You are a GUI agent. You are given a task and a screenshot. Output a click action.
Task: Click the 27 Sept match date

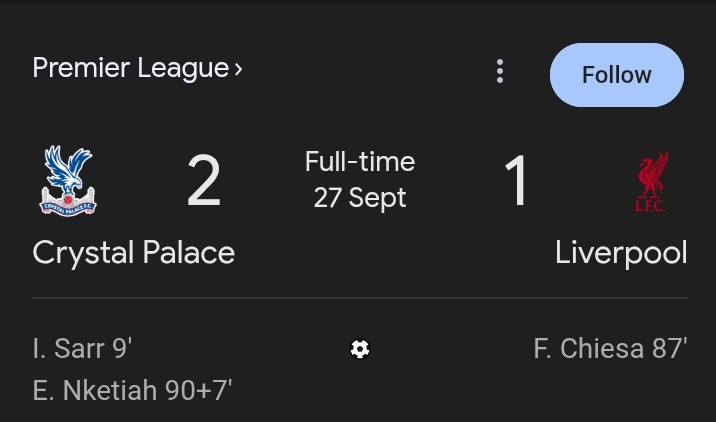point(360,198)
